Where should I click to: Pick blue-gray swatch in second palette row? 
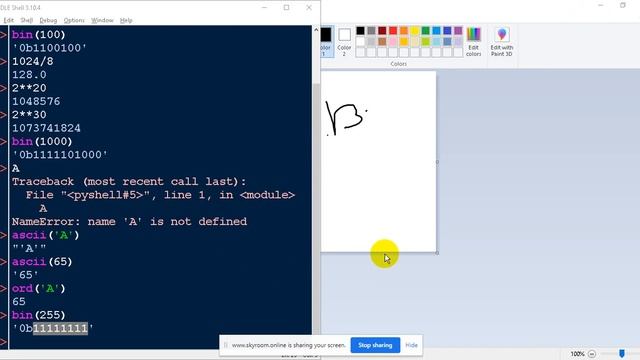coord(447,41)
